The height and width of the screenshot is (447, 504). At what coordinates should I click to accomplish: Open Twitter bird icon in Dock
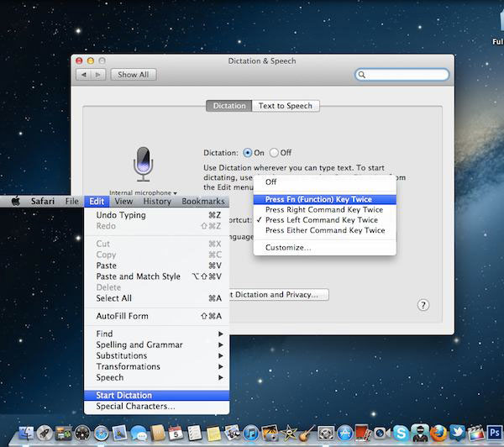(457, 433)
